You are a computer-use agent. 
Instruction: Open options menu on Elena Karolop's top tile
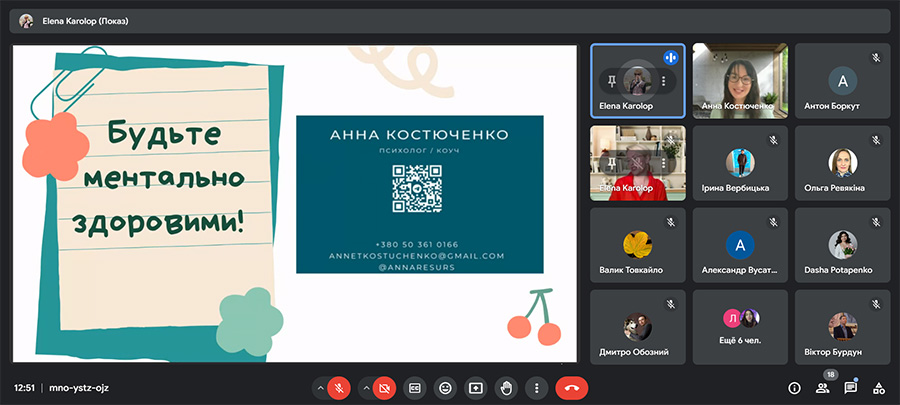tap(663, 80)
